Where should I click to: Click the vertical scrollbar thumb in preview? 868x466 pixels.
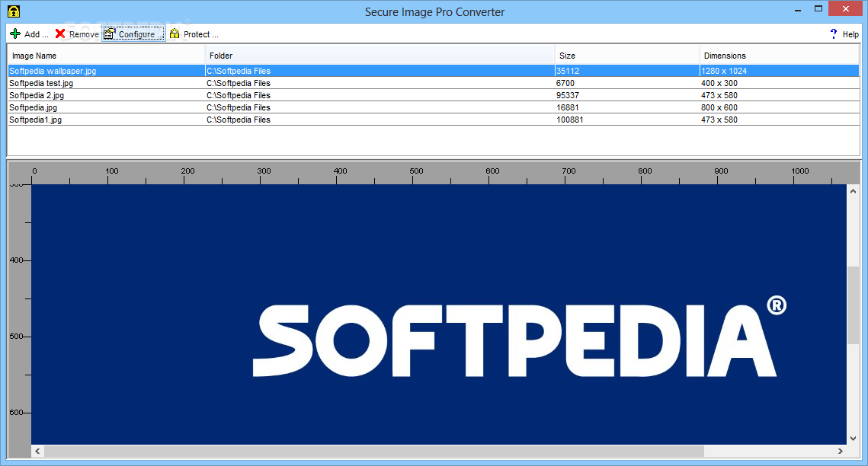tap(853, 305)
